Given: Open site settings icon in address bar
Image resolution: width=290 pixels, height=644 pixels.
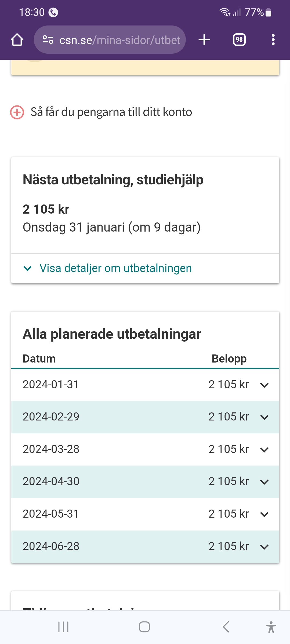Looking at the screenshot, I should [48, 40].
